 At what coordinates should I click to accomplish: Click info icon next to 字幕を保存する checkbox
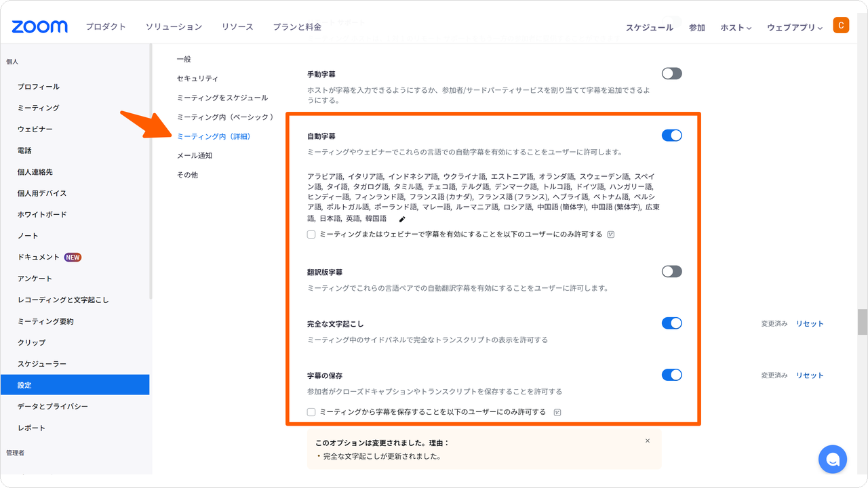[x=557, y=412]
